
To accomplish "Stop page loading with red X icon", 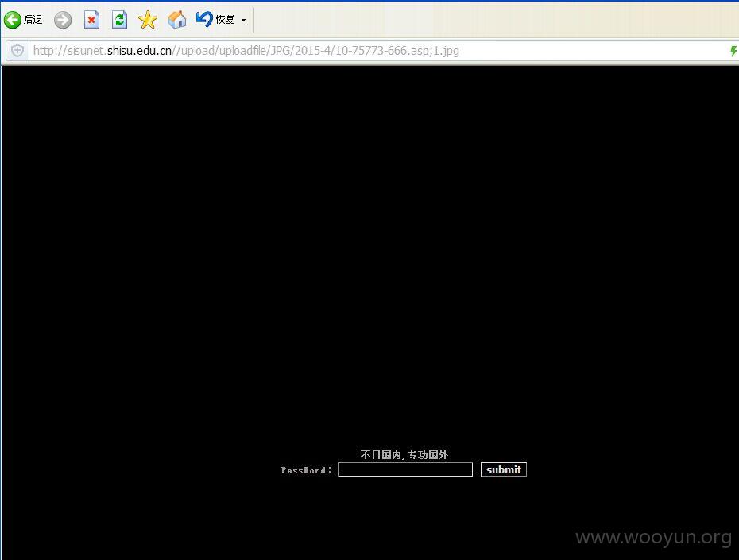I will (x=91, y=20).
